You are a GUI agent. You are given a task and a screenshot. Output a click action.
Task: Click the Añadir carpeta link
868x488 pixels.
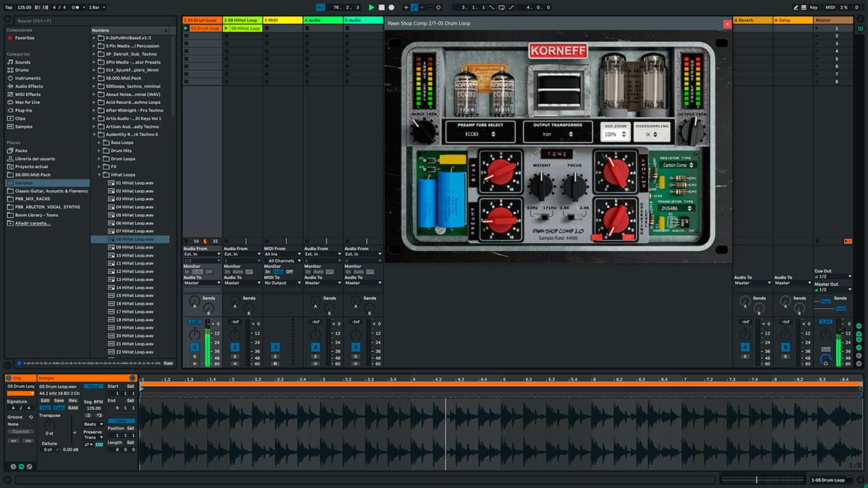point(33,223)
